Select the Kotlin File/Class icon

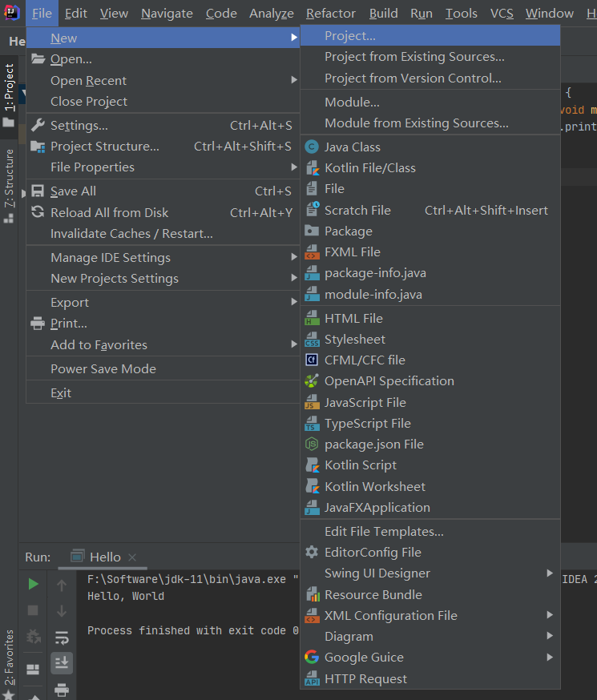pos(312,168)
